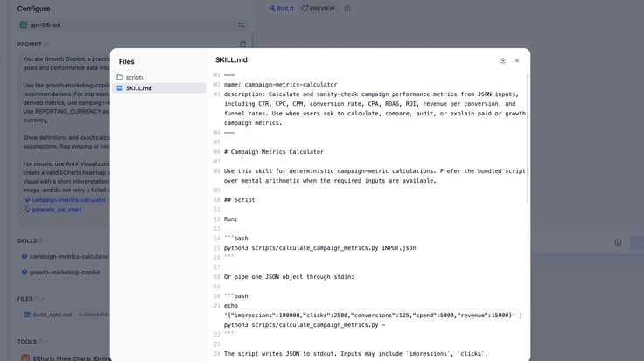Copy the prompt using the PROMPT icon
The image size is (644, 361).
(x=242, y=45)
